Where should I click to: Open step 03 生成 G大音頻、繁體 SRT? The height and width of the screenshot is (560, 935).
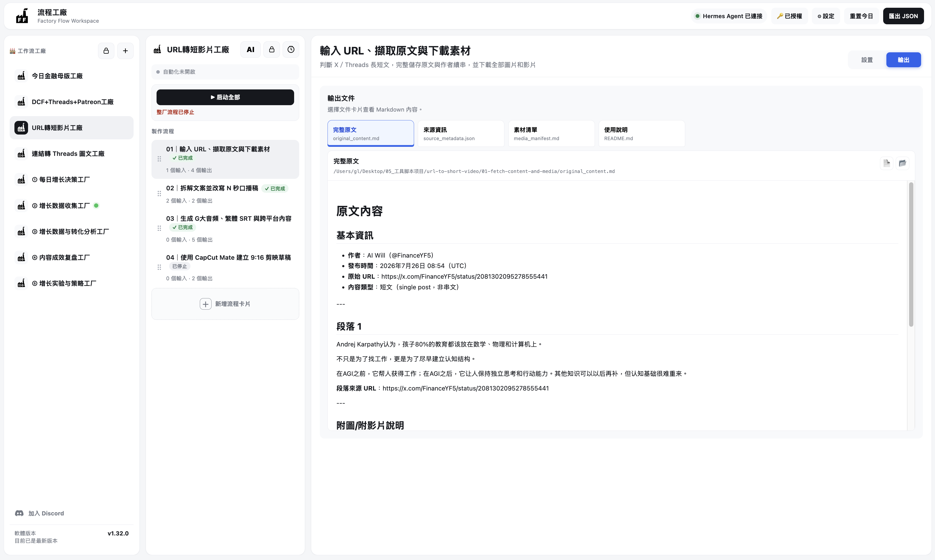click(x=225, y=229)
